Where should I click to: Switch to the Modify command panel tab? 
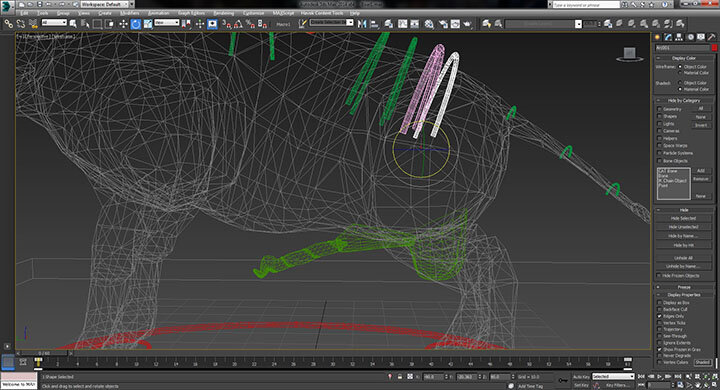(x=668, y=37)
